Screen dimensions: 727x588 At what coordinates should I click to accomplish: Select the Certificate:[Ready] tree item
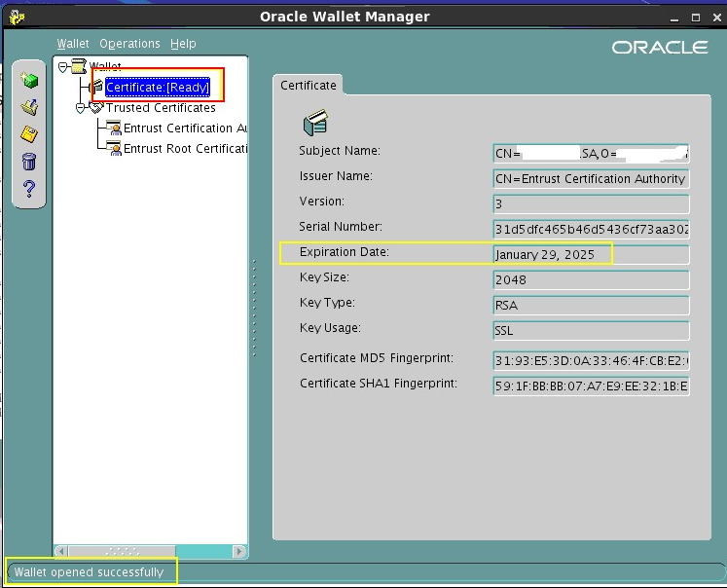[158, 88]
